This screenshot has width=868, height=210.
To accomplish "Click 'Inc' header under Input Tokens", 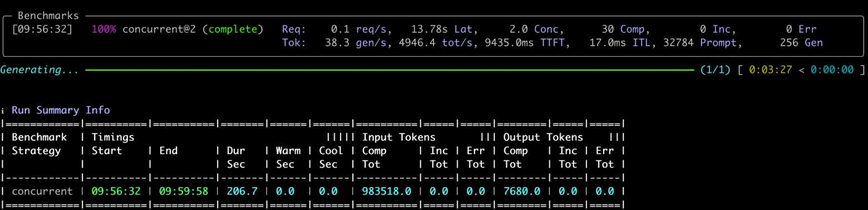I will 439,150.
